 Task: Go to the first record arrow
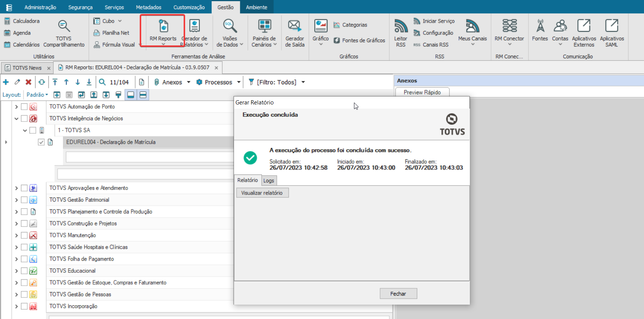tap(55, 82)
